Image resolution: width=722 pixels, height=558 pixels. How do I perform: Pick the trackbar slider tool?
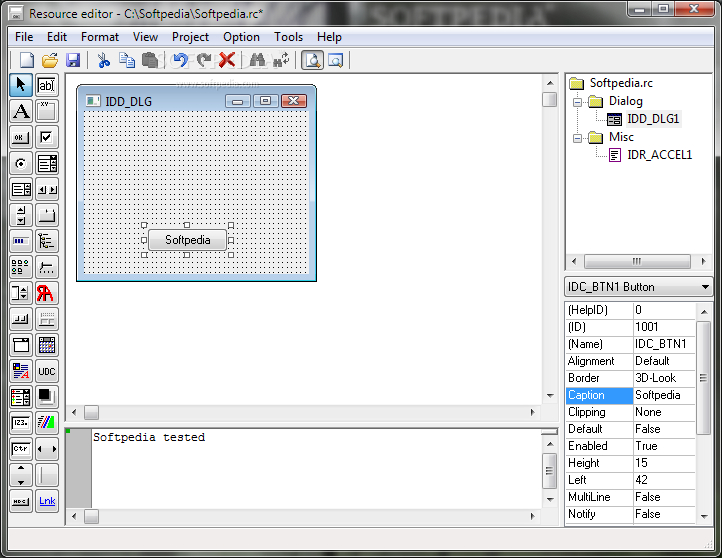tap(47, 267)
